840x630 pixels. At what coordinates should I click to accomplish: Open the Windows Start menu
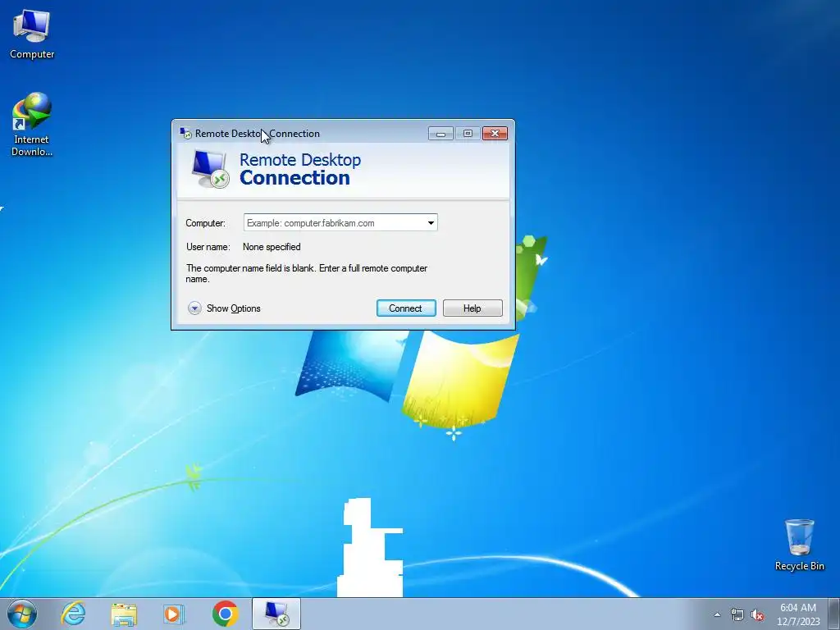tap(22, 614)
